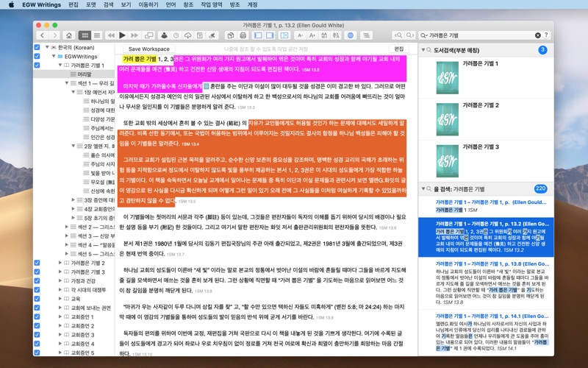The width and height of the screenshot is (588, 368).
Task: Switch to the list view mode icon
Action: coord(97,35)
